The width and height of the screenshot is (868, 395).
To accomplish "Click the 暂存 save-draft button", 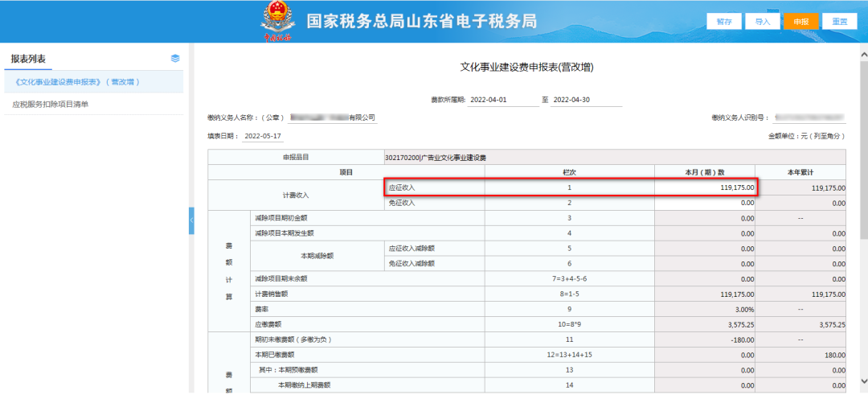I will pyautogui.click(x=723, y=22).
